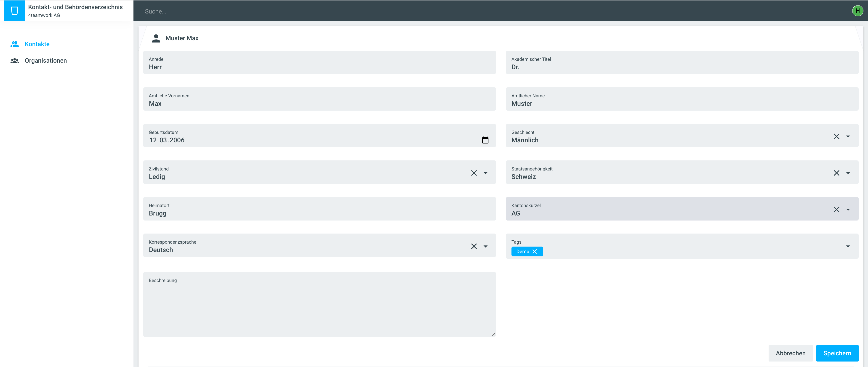Open Organisationen in the sidebar
This screenshot has width=868, height=367.
(45, 61)
